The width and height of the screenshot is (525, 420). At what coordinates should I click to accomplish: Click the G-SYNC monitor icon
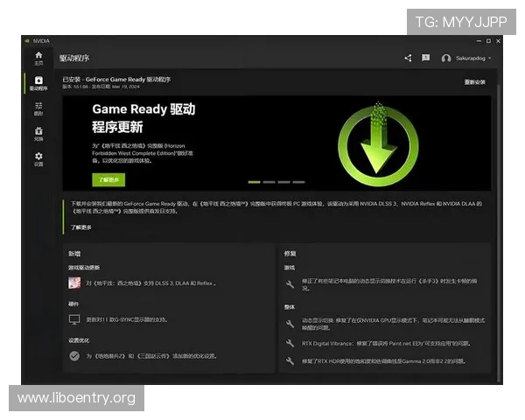74,319
